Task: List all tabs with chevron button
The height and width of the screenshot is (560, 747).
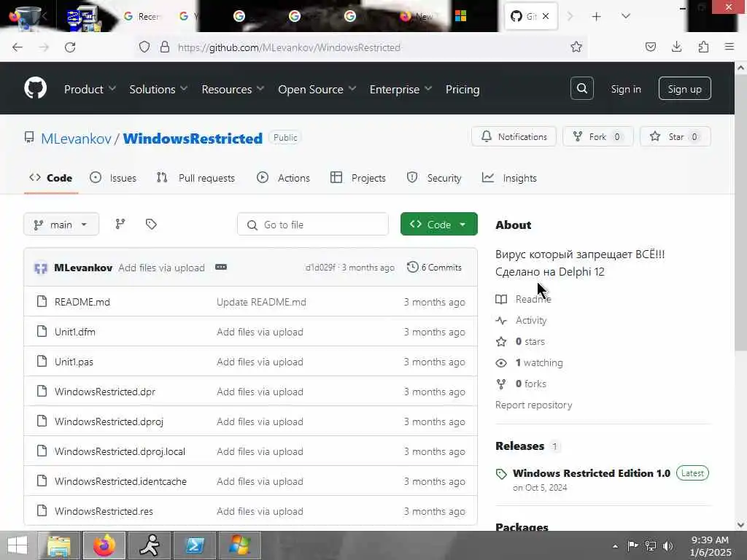Action: click(625, 17)
